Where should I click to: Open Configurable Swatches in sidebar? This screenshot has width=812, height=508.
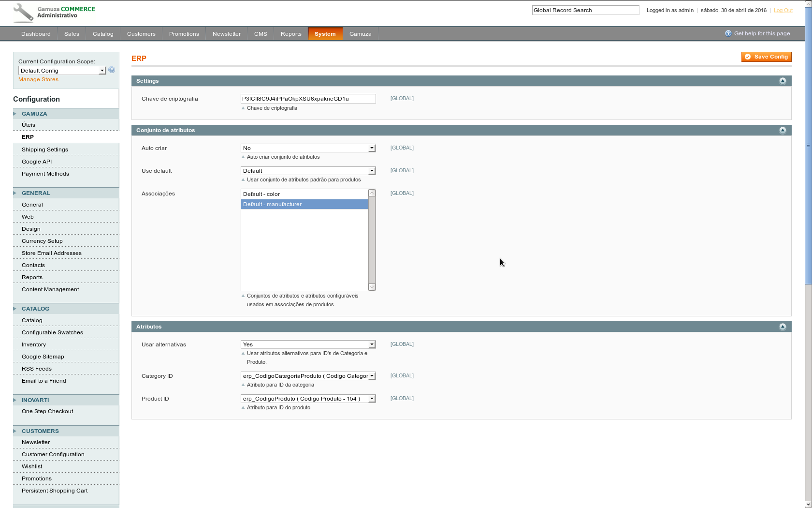pyautogui.click(x=66, y=332)
